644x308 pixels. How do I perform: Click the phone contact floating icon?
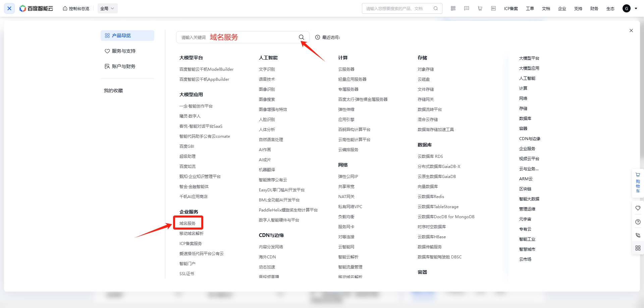(x=638, y=235)
